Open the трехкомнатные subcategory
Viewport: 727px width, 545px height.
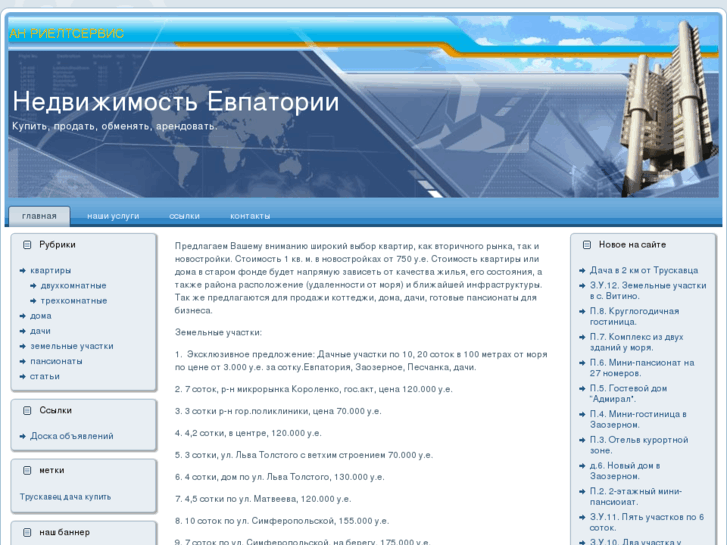coord(74,301)
